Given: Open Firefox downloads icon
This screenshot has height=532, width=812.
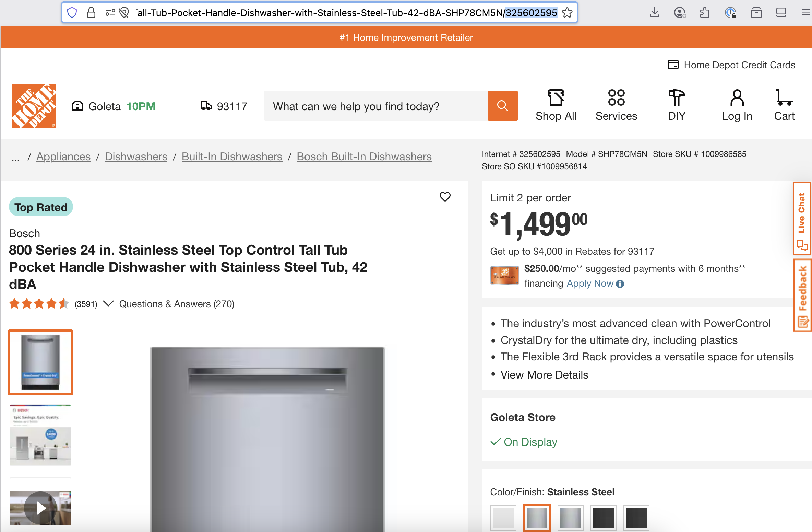Looking at the screenshot, I should click(x=655, y=13).
